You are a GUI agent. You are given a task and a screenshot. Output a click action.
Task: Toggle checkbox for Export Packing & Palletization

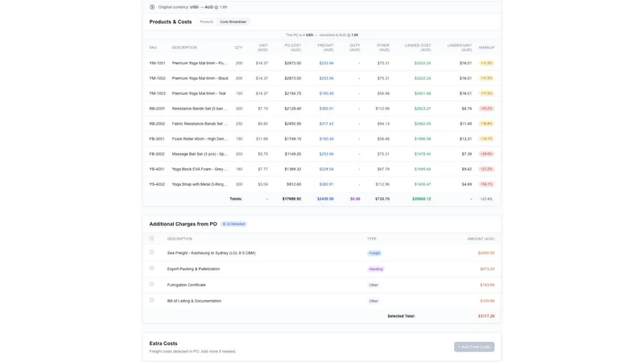pos(151,269)
